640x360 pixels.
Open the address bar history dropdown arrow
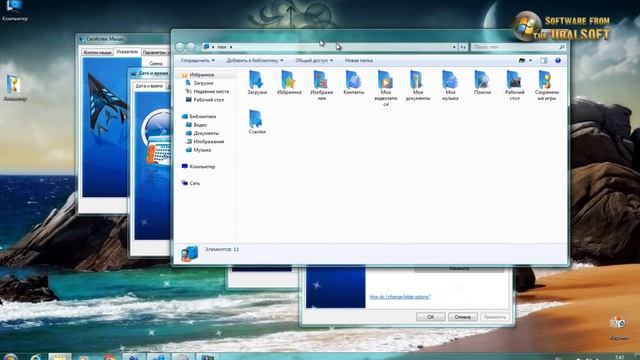454,47
